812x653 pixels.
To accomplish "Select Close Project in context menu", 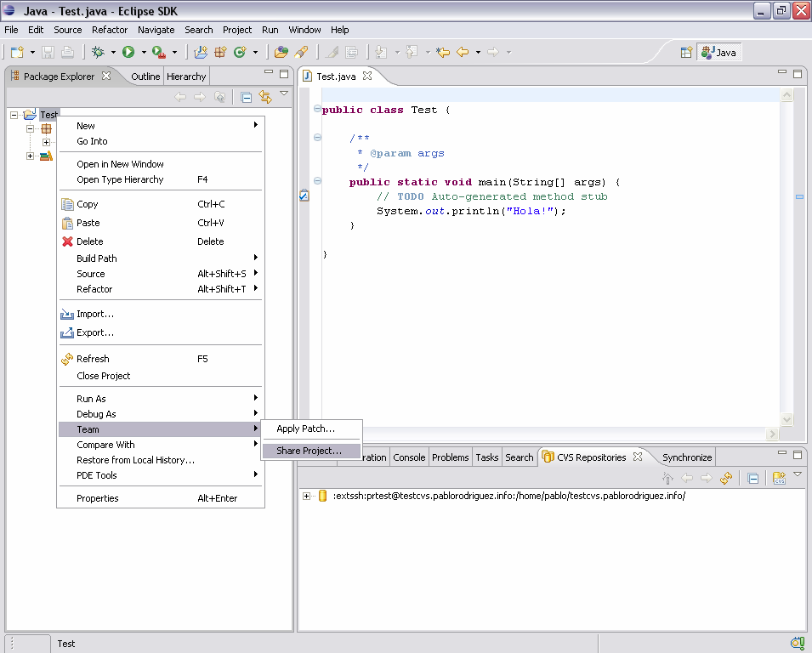I will click(161, 376).
